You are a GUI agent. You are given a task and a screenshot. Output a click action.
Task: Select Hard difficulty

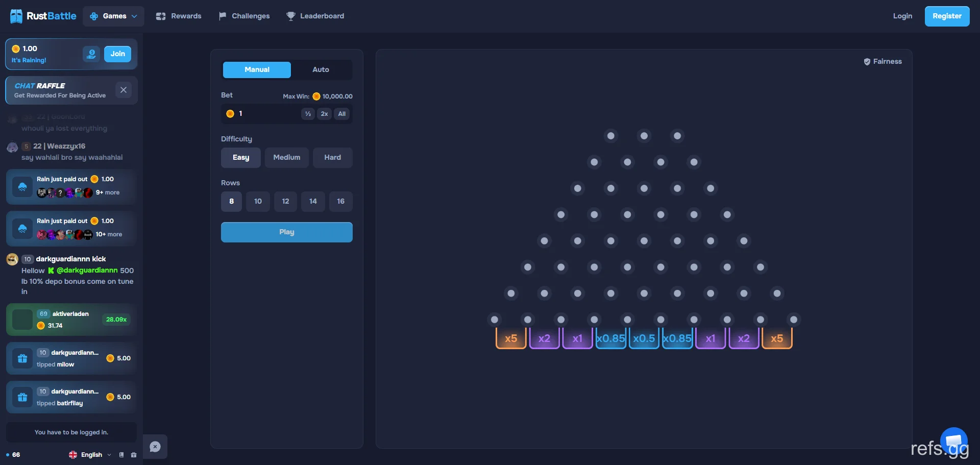pyautogui.click(x=333, y=158)
